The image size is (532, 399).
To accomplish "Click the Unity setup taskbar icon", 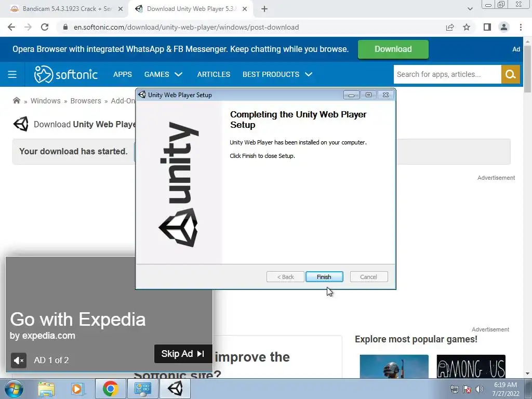I will tap(175, 389).
